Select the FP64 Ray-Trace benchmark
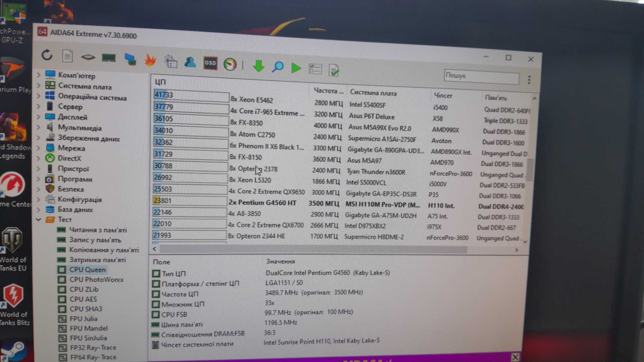Viewport: 644px width, 362px height. tap(93, 357)
